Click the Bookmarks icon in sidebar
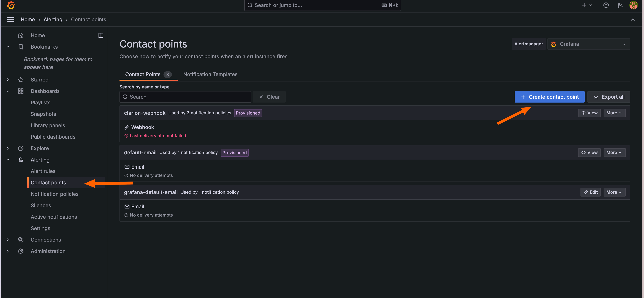The width and height of the screenshot is (644, 298). pyautogui.click(x=21, y=47)
